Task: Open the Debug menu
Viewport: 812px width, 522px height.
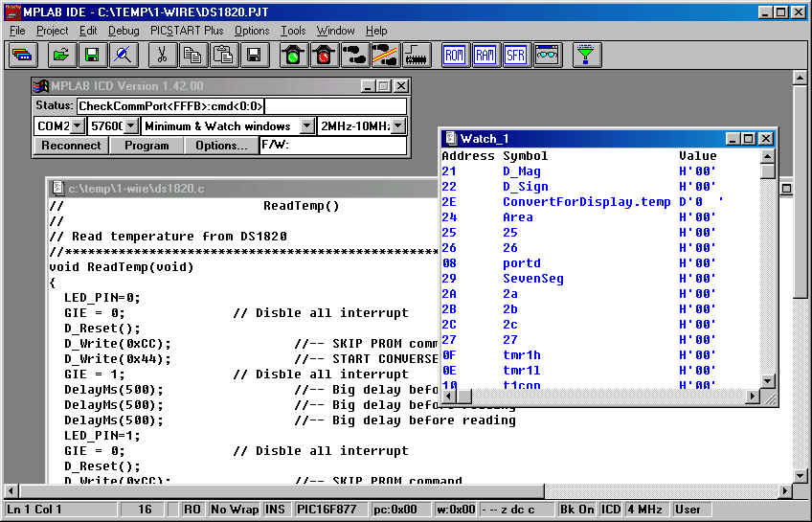Action: [124, 31]
